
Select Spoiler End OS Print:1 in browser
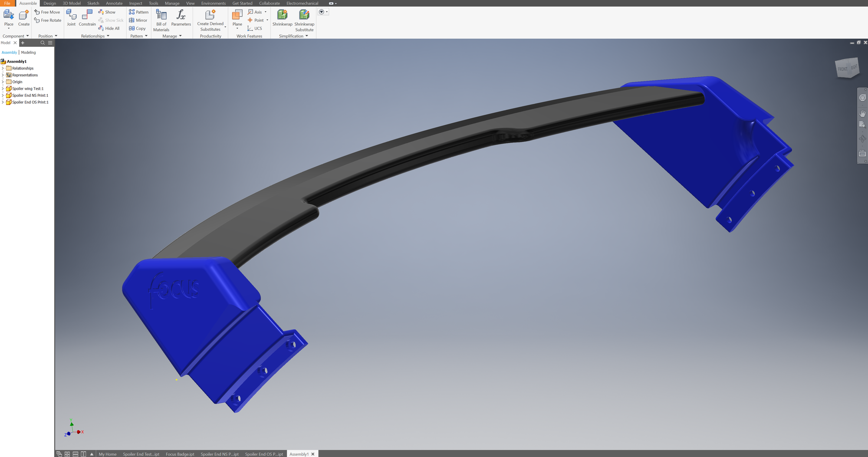pos(30,102)
